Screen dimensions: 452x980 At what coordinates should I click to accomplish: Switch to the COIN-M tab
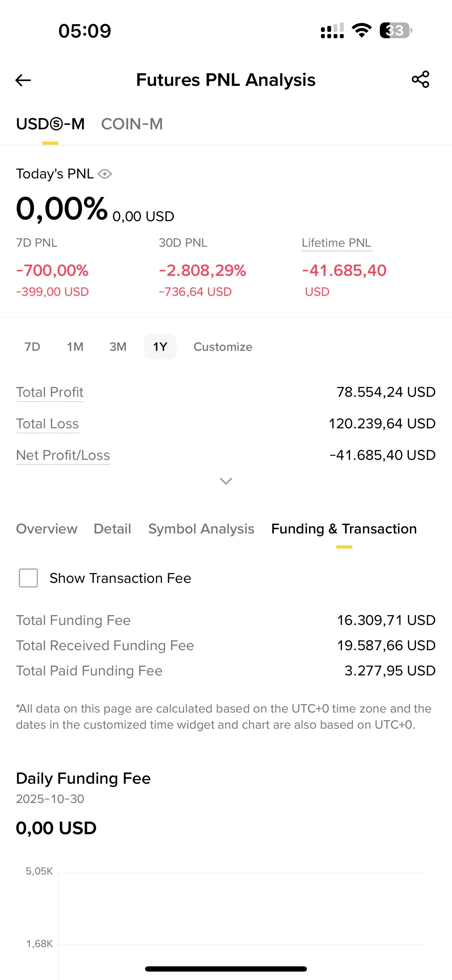132,124
